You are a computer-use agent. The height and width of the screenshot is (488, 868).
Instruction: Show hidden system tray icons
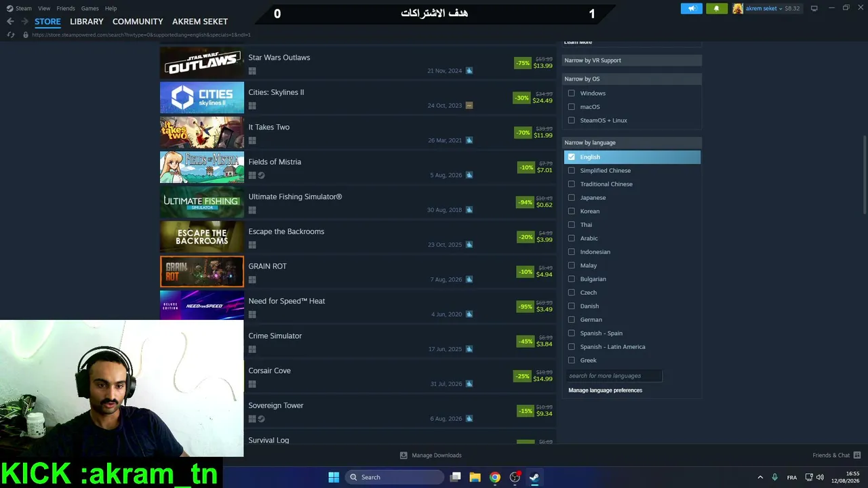pos(760,477)
